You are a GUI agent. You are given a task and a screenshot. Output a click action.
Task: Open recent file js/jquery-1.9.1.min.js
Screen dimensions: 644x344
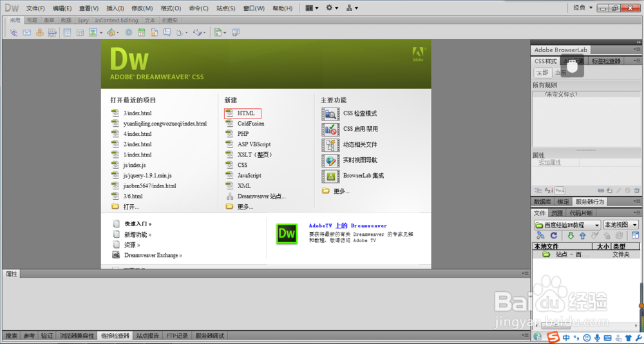click(147, 175)
